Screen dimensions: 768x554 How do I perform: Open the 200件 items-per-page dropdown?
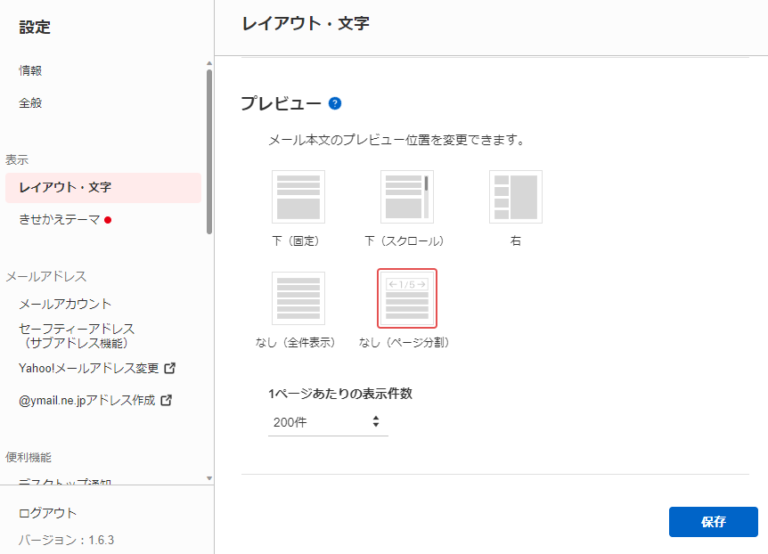(x=327, y=423)
